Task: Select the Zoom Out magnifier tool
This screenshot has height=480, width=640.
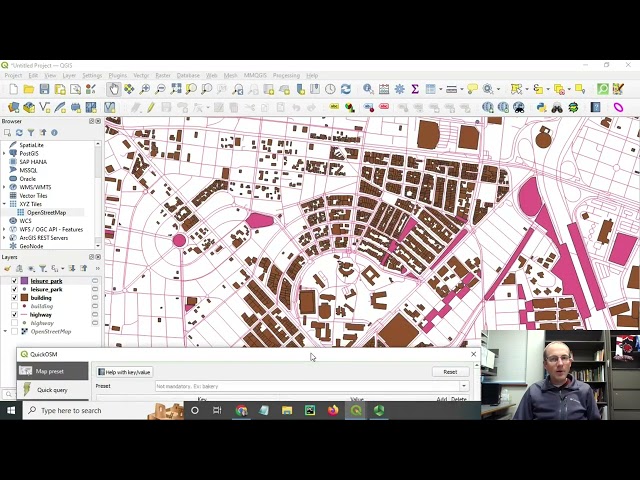Action: [160, 89]
